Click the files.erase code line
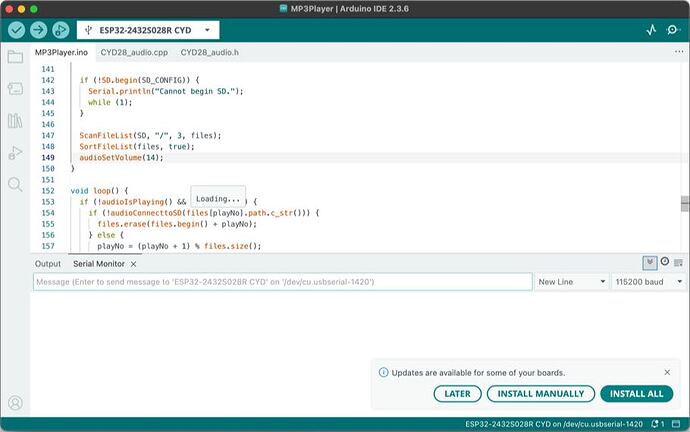Image resolution: width=690 pixels, height=432 pixels. click(x=177, y=224)
